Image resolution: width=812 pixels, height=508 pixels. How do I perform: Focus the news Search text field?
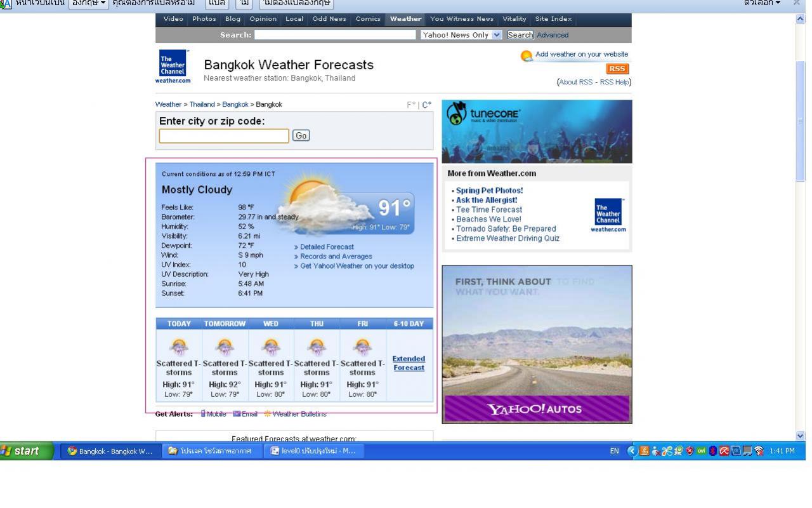(336, 35)
